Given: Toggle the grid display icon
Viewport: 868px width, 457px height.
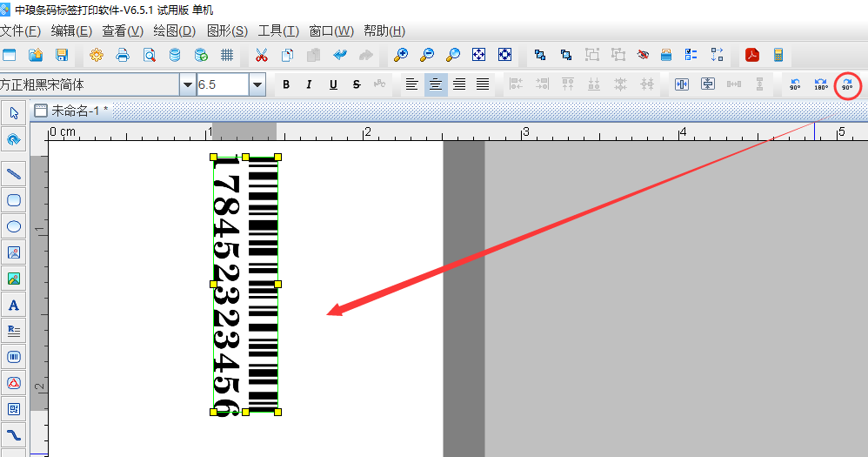Looking at the screenshot, I should [x=227, y=55].
